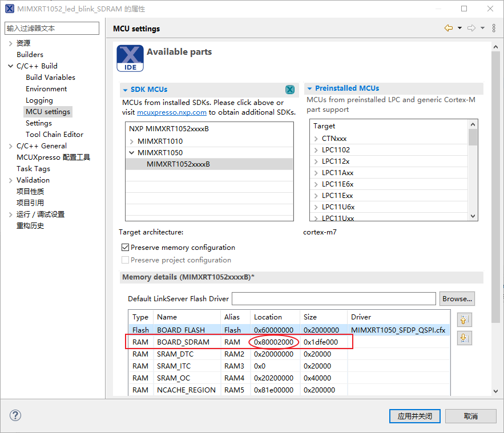Click the MCUXpresso IDE logo image
The width and height of the screenshot is (504, 433).
(x=130, y=58)
